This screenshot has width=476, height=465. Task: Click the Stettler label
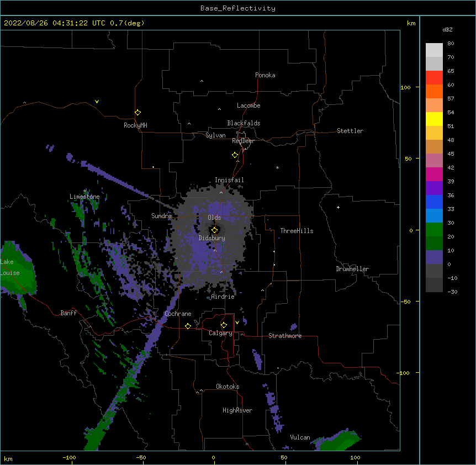350,131
